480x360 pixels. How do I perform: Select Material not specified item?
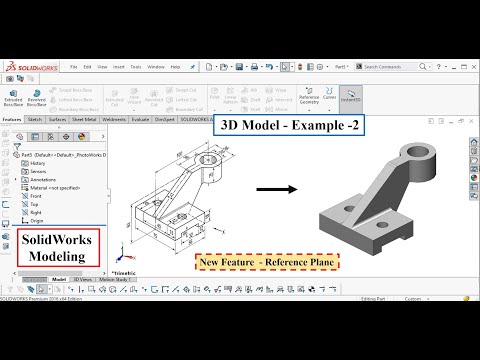pyautogui.click(x=51, y=188)
